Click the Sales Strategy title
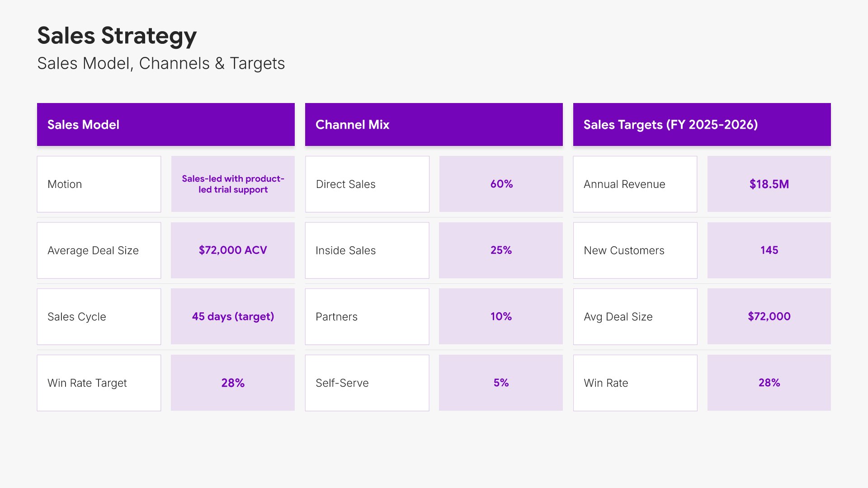Screen dimensions: 868x488 tap(117, 36)
